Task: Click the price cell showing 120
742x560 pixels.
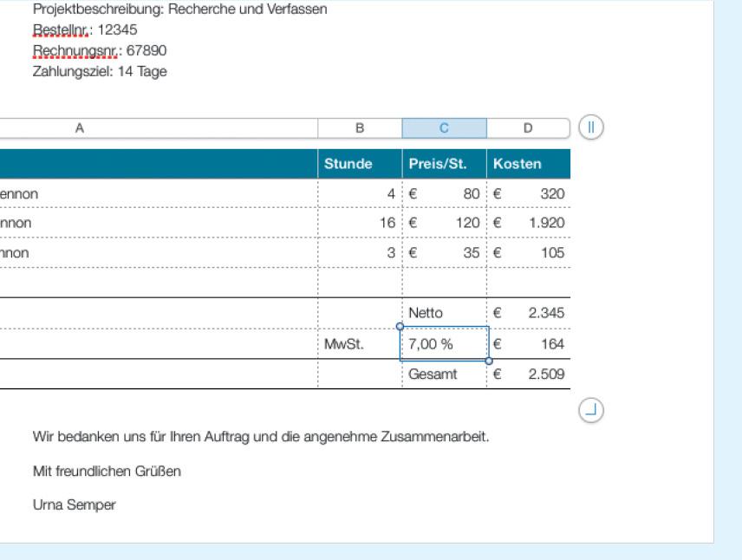Action: (x=445, y=223)
